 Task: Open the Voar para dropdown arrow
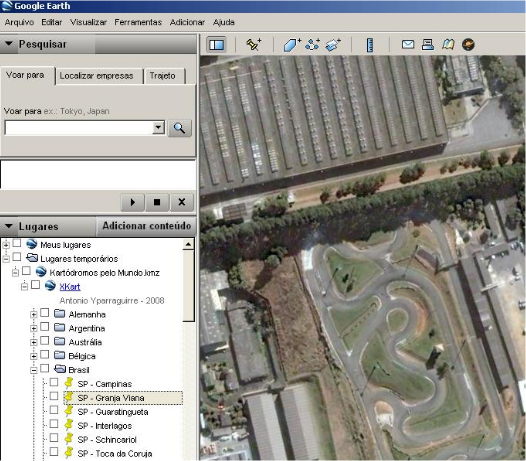click(x=158, y=127)
